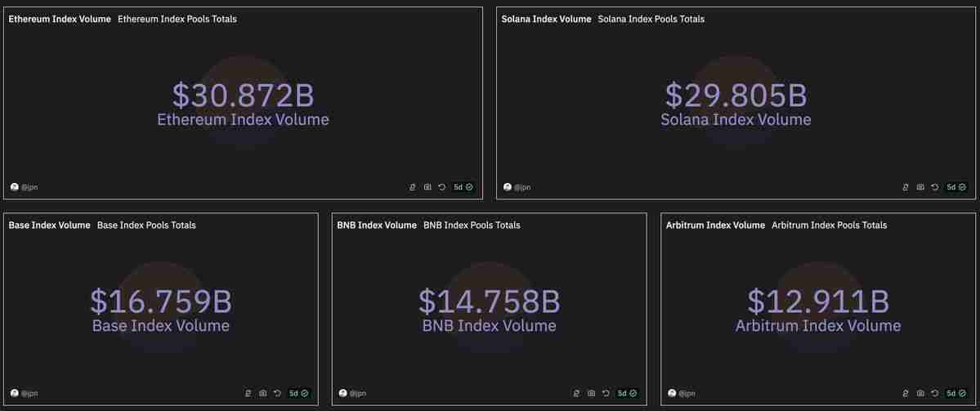
Task: Open the Base Index Volume title link
Action: pyautogui.click(x=49, y=225)
